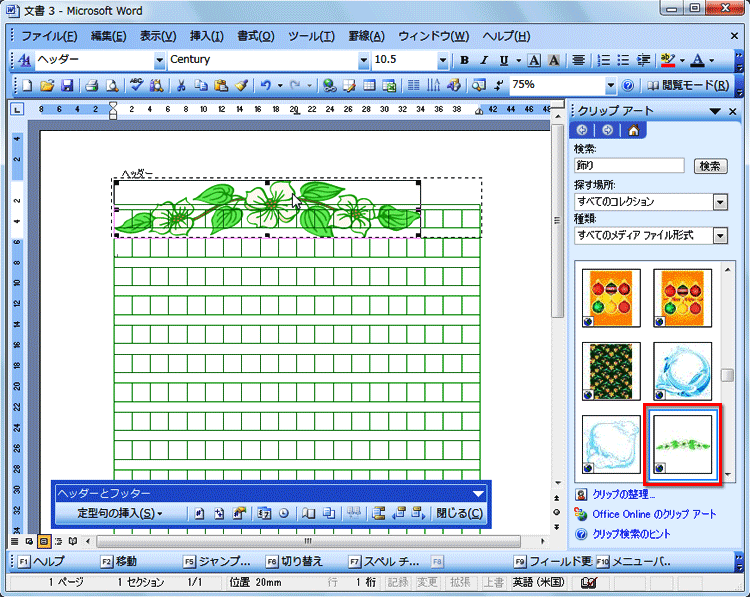Open the クリップの整理 link
750x597 pixels.
coord(624,495)
